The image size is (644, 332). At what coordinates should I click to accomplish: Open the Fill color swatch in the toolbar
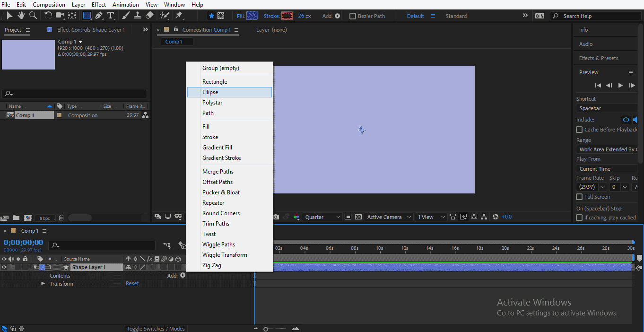click(251, 16)
